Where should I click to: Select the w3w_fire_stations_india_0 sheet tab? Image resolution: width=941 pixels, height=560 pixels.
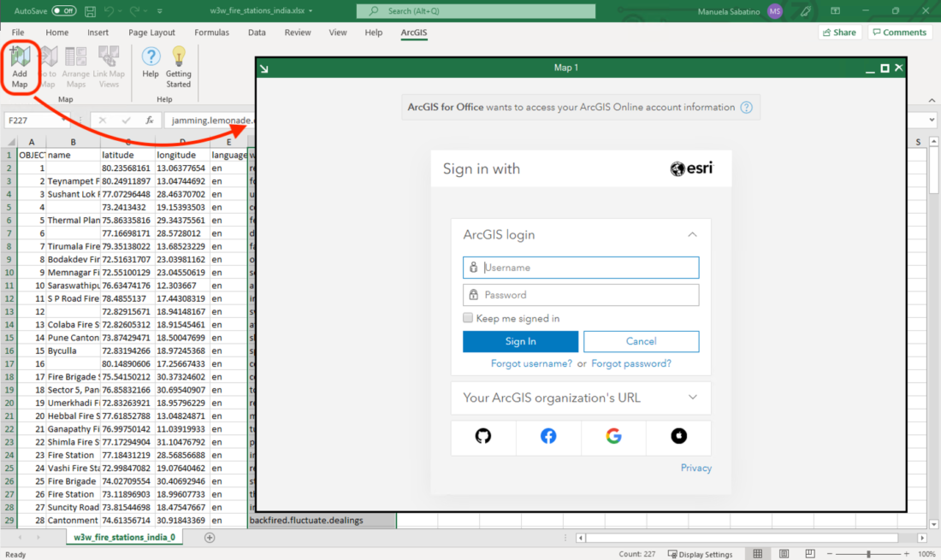click(124, 537)
